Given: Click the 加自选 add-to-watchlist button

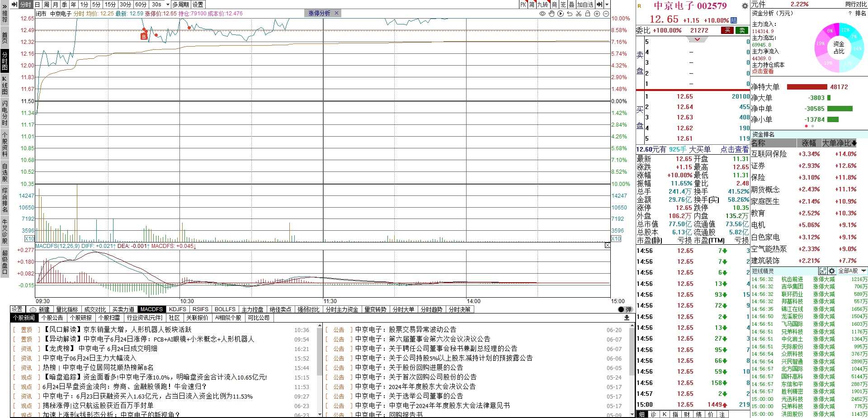Looking at the screenshot, I should coord(585,5).
